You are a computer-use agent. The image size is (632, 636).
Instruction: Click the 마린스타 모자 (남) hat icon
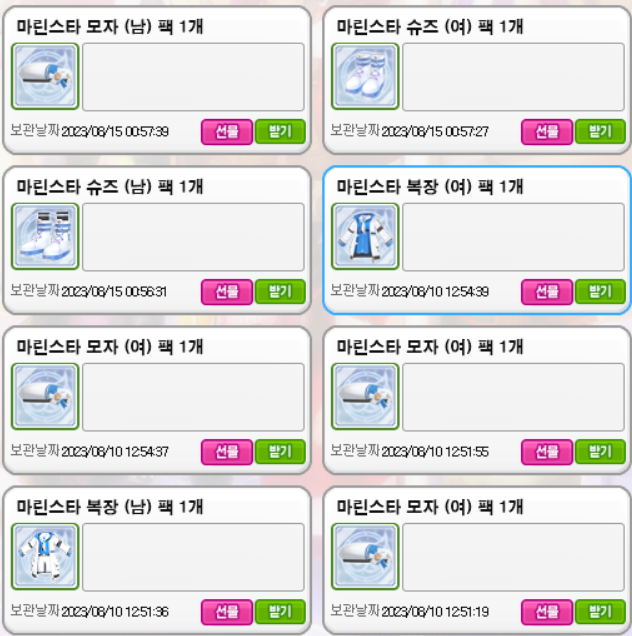(x=45, y=76)
